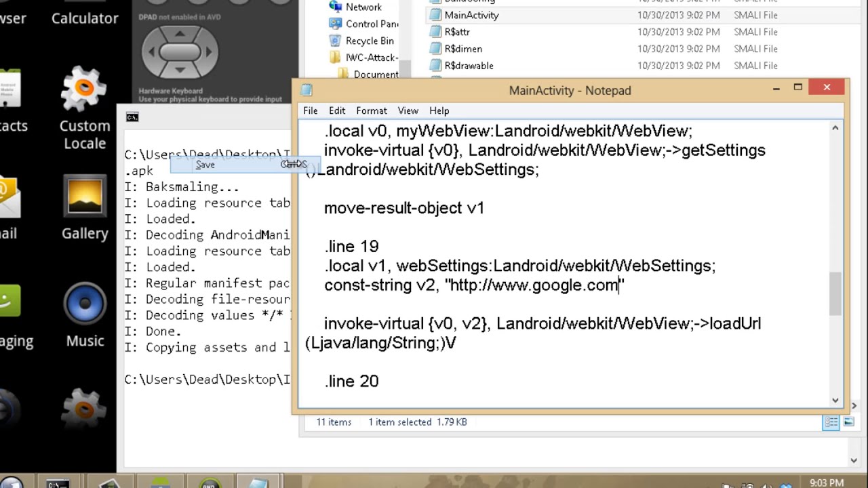Click Notepad scrollbar down arrow
Screen dimensions: 868x488
[835, 401]
